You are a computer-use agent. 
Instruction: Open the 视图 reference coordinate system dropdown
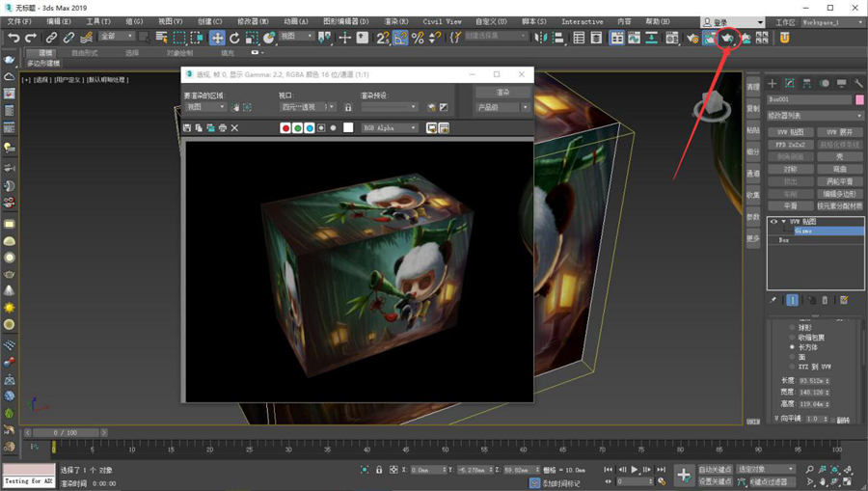(297, 36)
